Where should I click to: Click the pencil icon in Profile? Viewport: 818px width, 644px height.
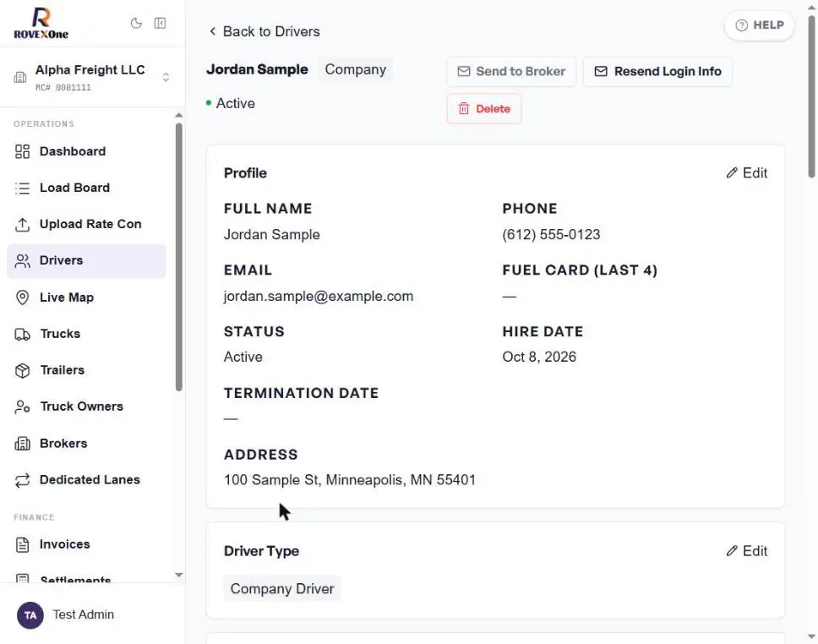pyautogui.click(x=732, y=173)
